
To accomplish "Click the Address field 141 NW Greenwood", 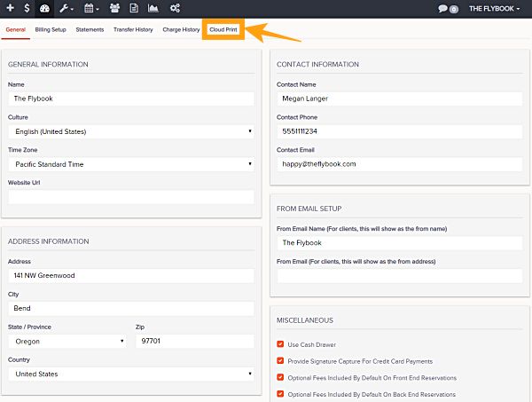I will (131, 276).
